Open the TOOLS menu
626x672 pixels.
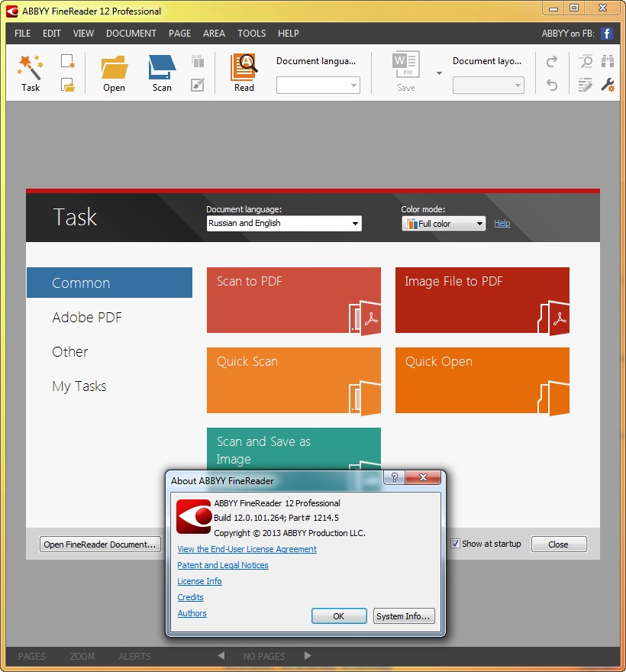pos(251,34)
